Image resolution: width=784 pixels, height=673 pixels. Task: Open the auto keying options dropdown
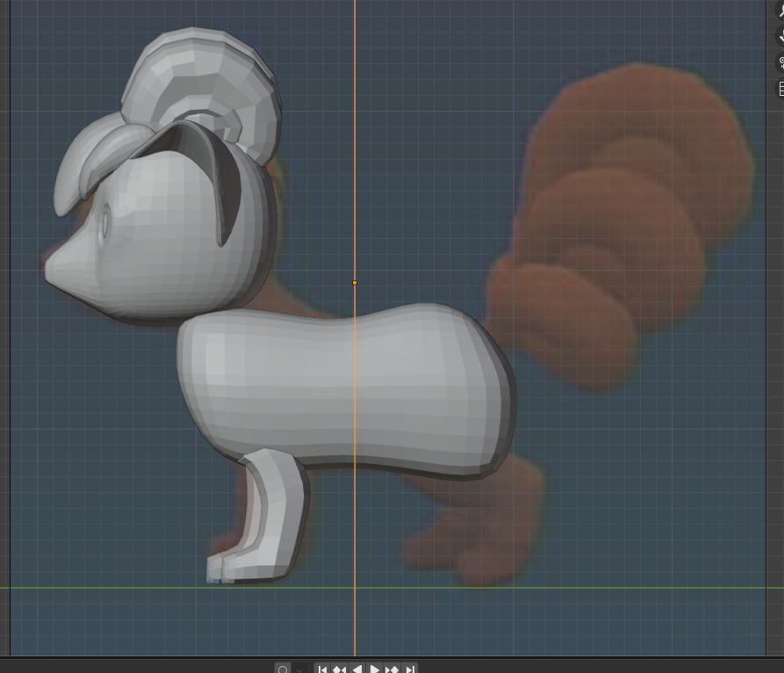pyautogui.click(x=299, y=669)
